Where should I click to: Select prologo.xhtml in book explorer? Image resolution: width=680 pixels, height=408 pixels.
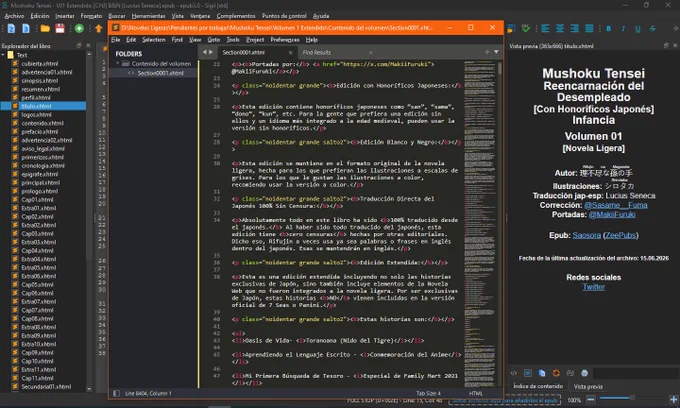click(x=39, y=191)
